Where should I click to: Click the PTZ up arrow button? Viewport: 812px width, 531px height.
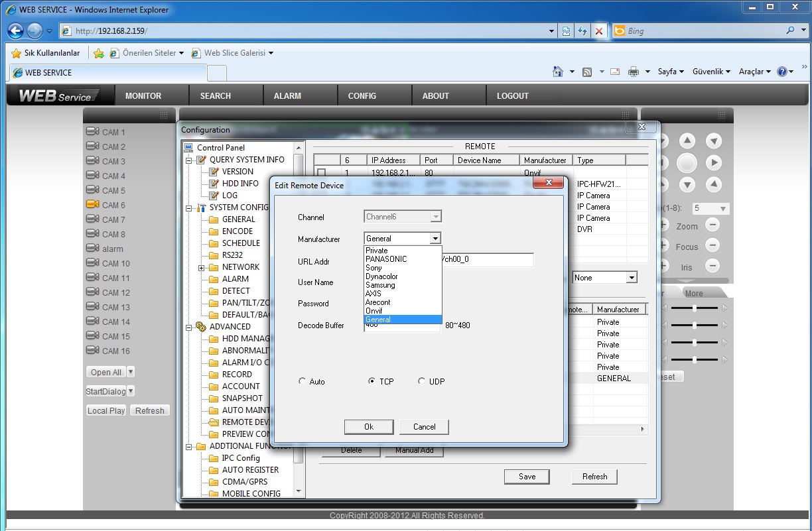pyautogui.click(x=687, y=141)
